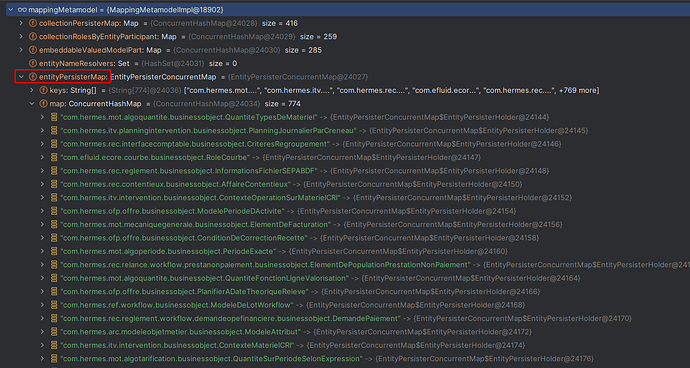Expand the QuantiteSurPeriodeSelonExpression entry
This screenshot has width=690, height=368.
(43, 358)
